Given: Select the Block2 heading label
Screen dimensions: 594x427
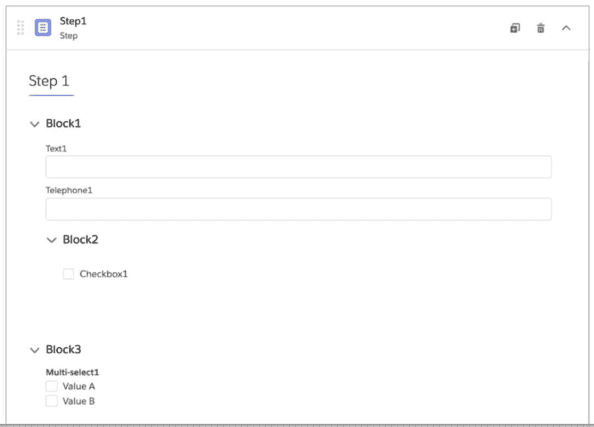Looking at the screenshot, I should (x=80, y=239).
